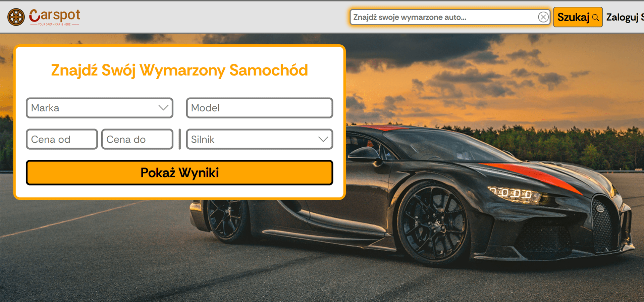The image size is (644, 302).
Task: Click the Bugatti car's front wheel in the photo
Action: point(433,223)
